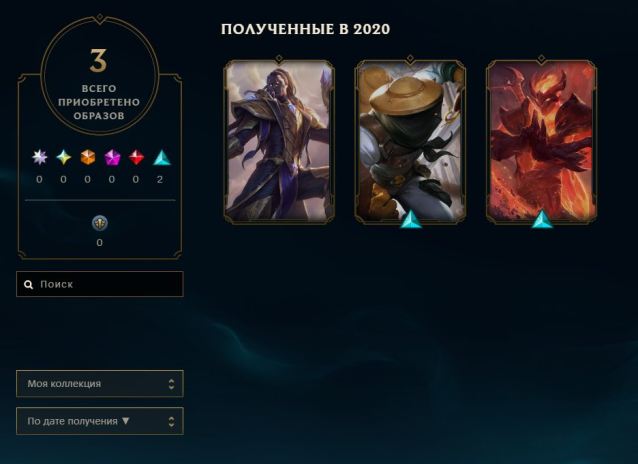Click the legacy skins emblem icon
The width and height of the screenshot is (638, 464).
[x=100, y=223]
